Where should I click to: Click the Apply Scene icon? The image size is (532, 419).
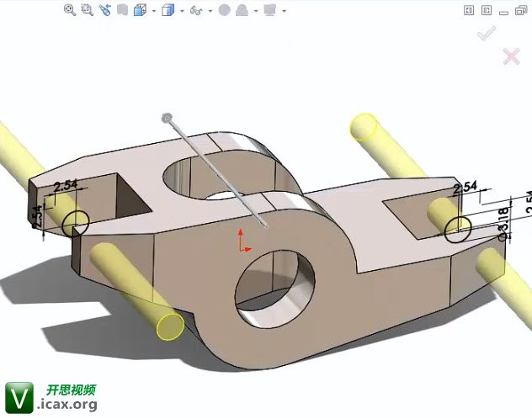[x=242, y=10]
